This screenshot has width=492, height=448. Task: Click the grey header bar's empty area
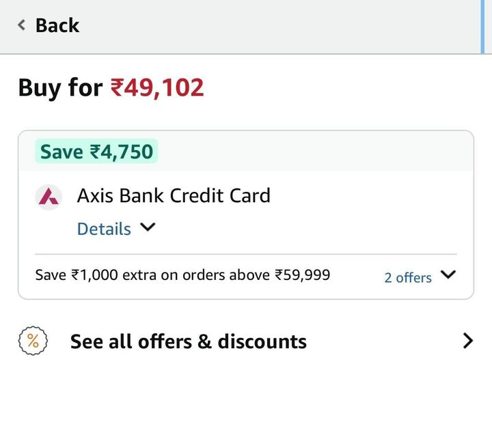pyautogui.click(x=273, y=26)
